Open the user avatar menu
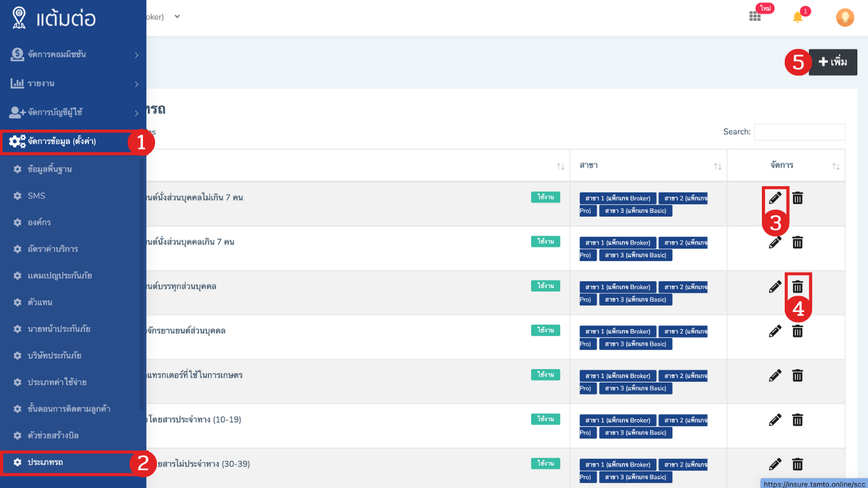The height and width of the screenshot is (488, 868). (x=844, y=17)
